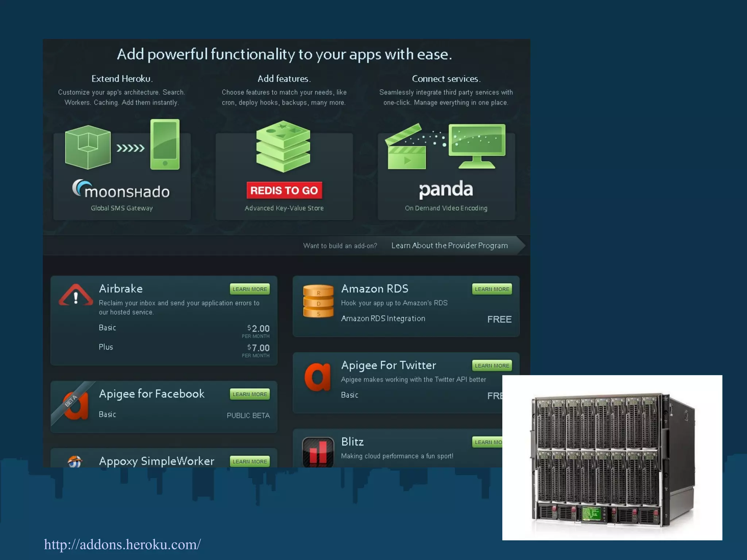Image resolution: width=747 pixels, height=560 pixels.
Task: Click Learn More for Blitz
Action: pos(488,442)
